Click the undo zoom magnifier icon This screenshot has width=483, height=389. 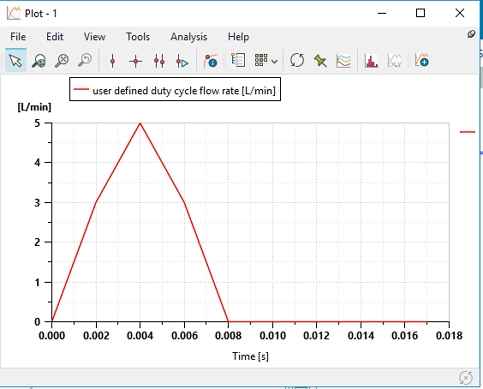(85, 61)
